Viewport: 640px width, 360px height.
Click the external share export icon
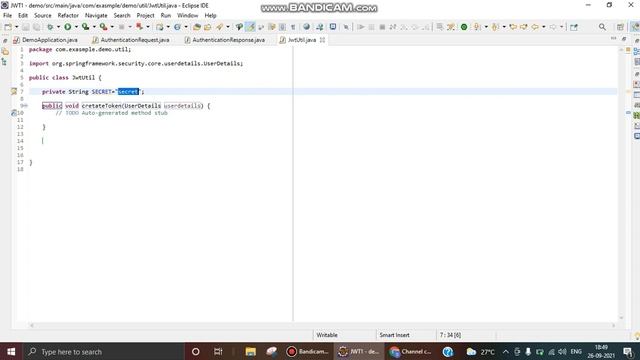click(574, 27)
